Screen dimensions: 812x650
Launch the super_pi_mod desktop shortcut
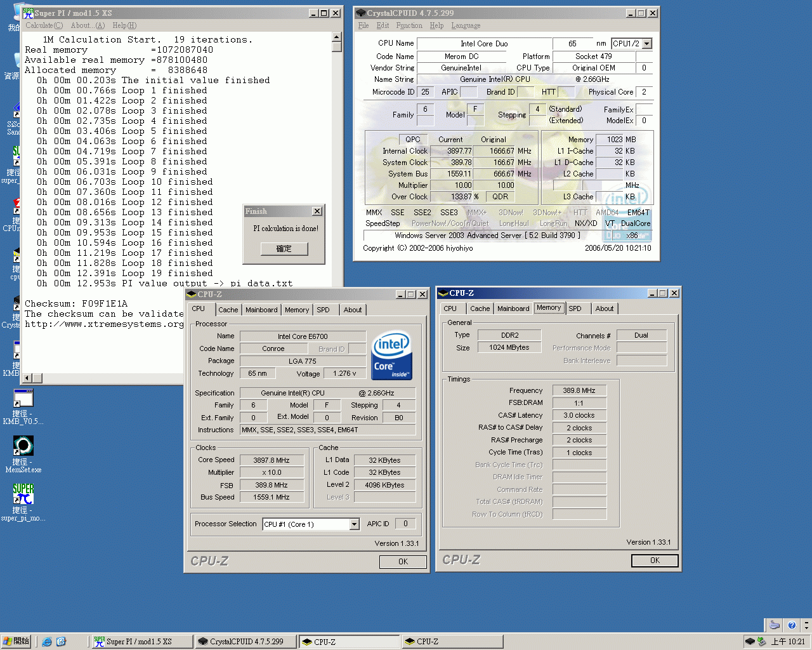tap(23, 502)
